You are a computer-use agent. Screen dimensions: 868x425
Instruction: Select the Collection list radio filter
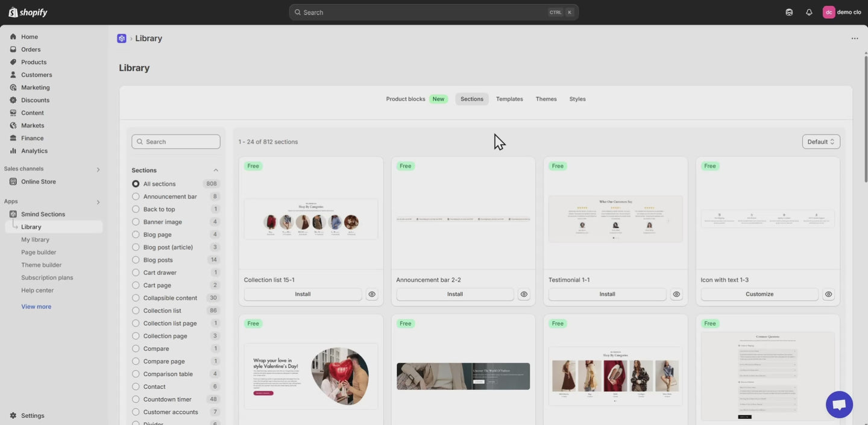[x=136, y=310]
